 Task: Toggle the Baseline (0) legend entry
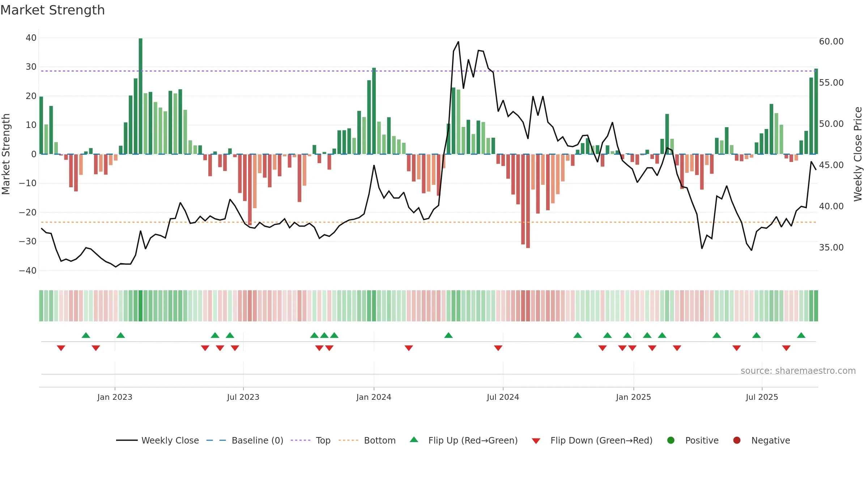244,440
